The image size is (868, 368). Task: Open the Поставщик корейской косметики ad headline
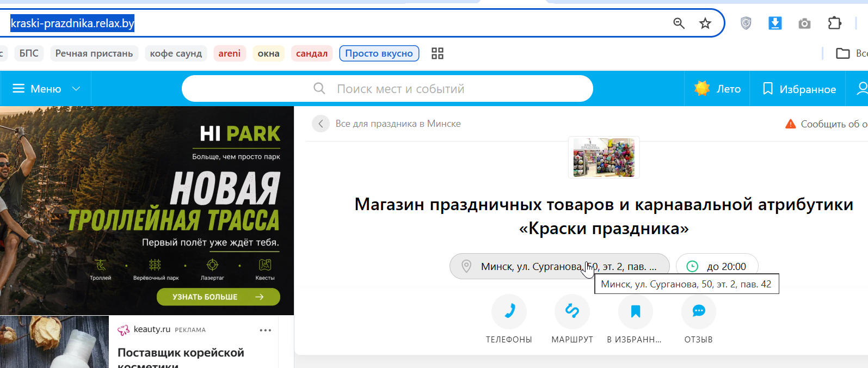click(181, 358)
